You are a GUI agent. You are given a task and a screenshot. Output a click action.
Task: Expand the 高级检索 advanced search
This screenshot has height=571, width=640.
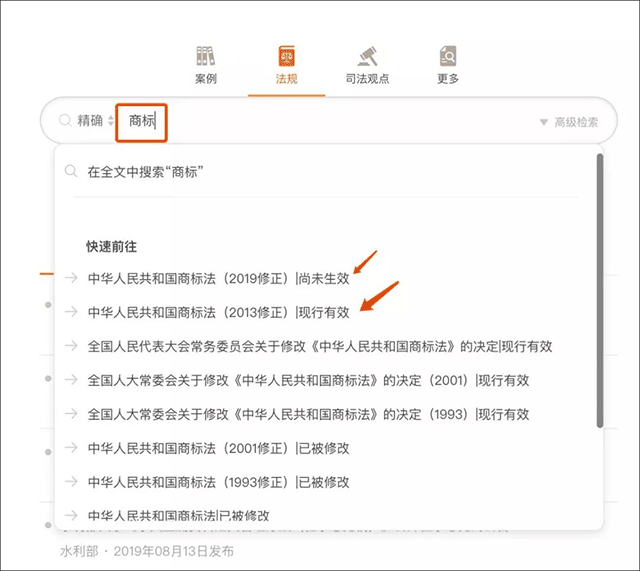coord(569,122)
